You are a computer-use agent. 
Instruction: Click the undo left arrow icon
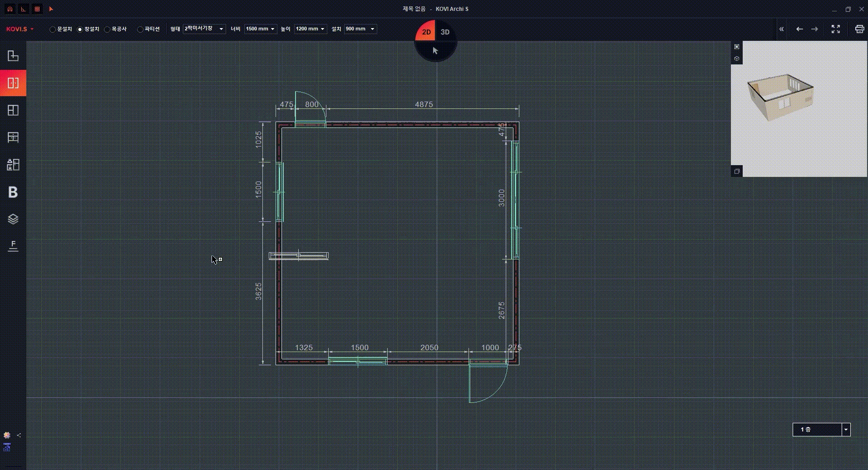[x=799, y=29]
